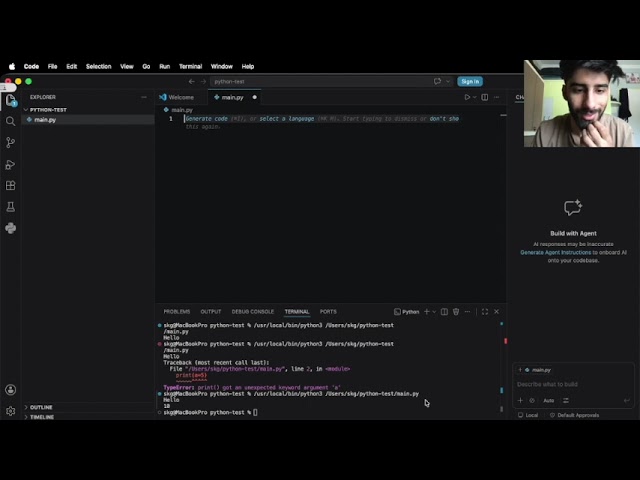The height and width of the screenshot is (480, 640).
Task: Open chat dropdown arrow in title bar
Action: tap(448, 81)
